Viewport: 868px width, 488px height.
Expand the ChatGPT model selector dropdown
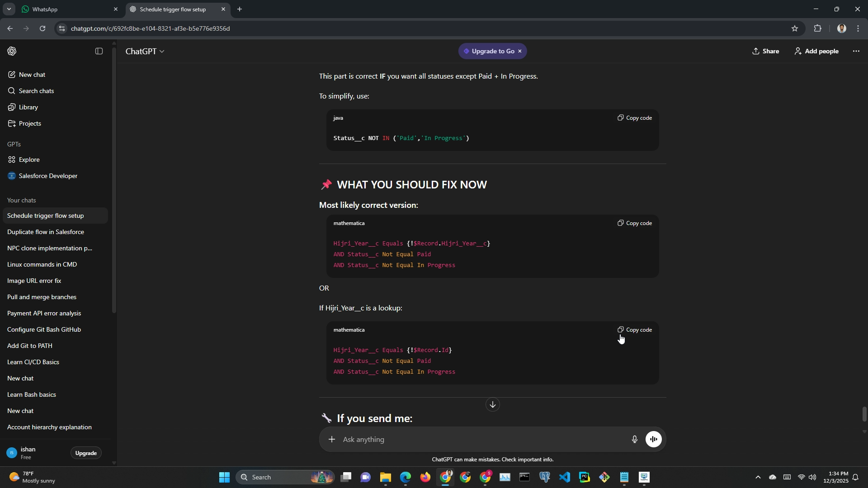[145, 52]
